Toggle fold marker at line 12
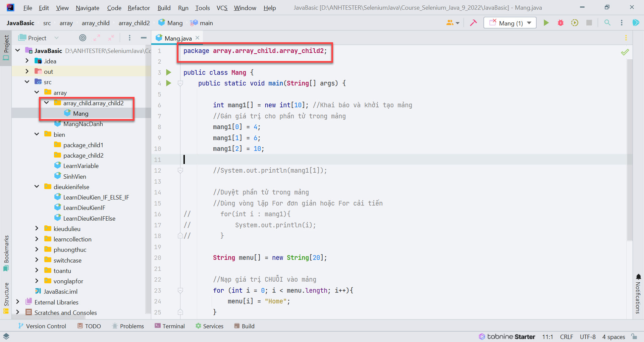 (x=180, y=171)
